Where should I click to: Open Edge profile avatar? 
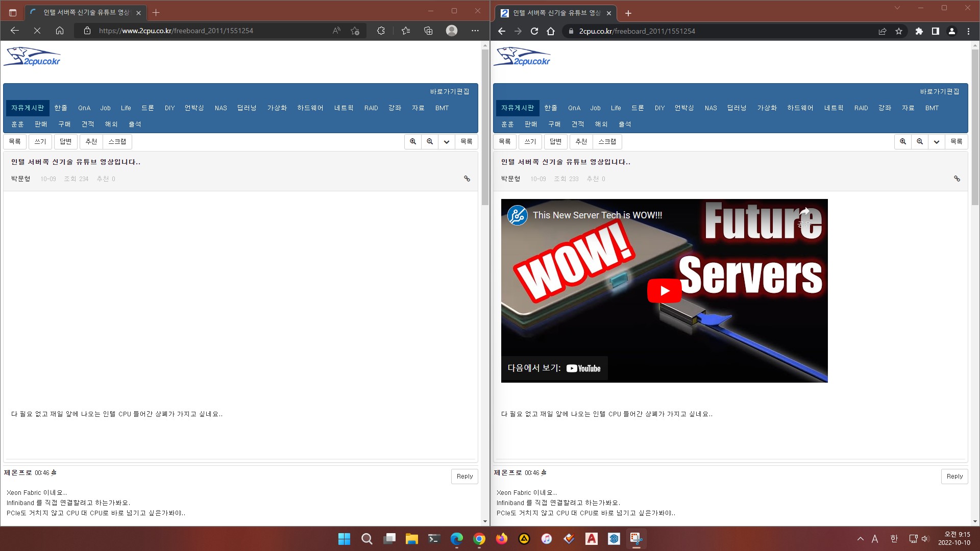[x=452, y=31]
